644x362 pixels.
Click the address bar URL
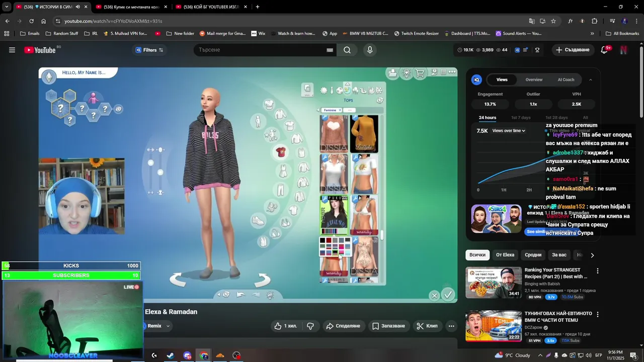point(113,21)
